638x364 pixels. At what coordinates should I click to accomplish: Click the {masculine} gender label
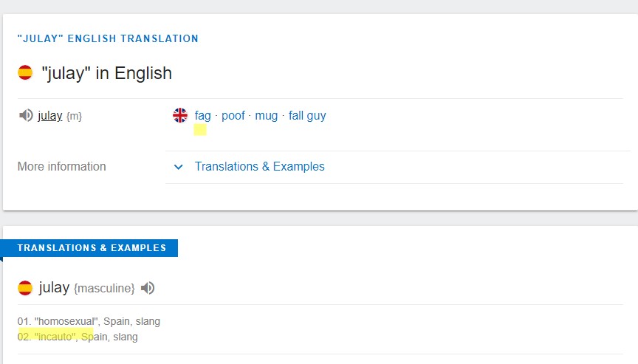click(104, 289)
